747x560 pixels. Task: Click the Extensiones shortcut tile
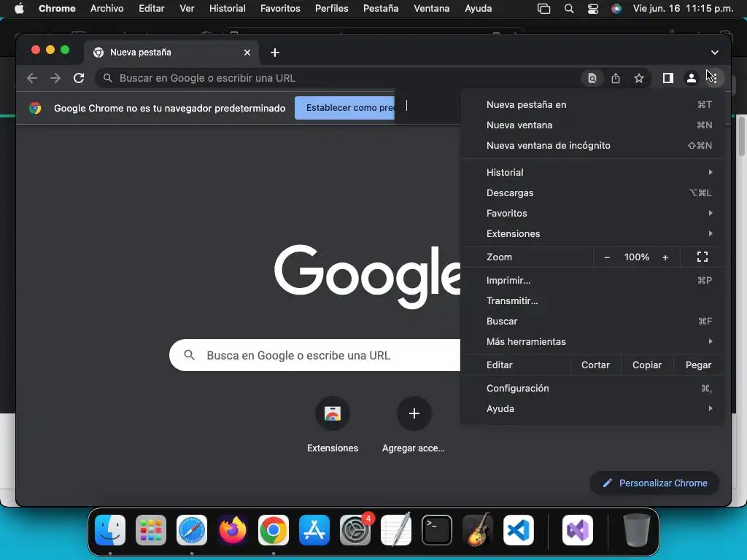click(333, 425)
